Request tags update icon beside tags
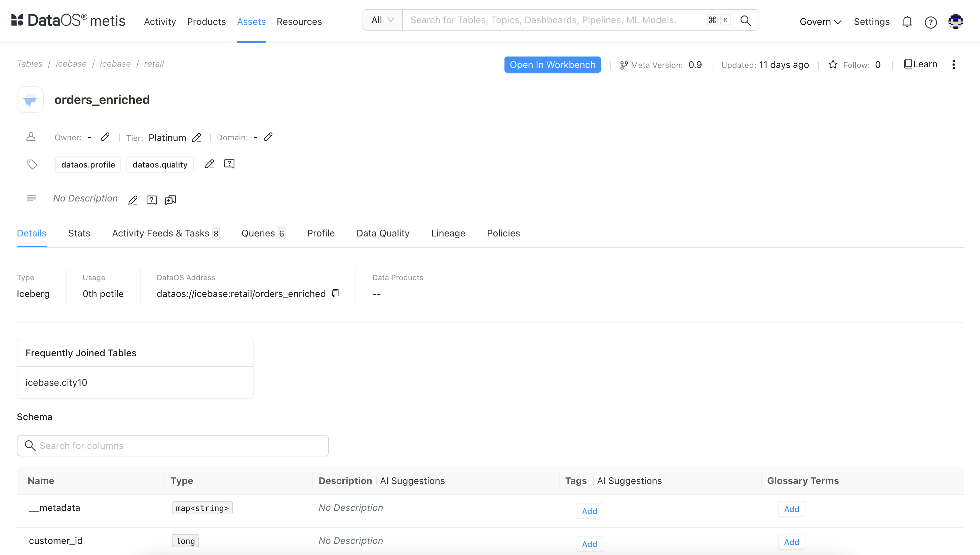The image size is (980, 555). click(229, 164)
